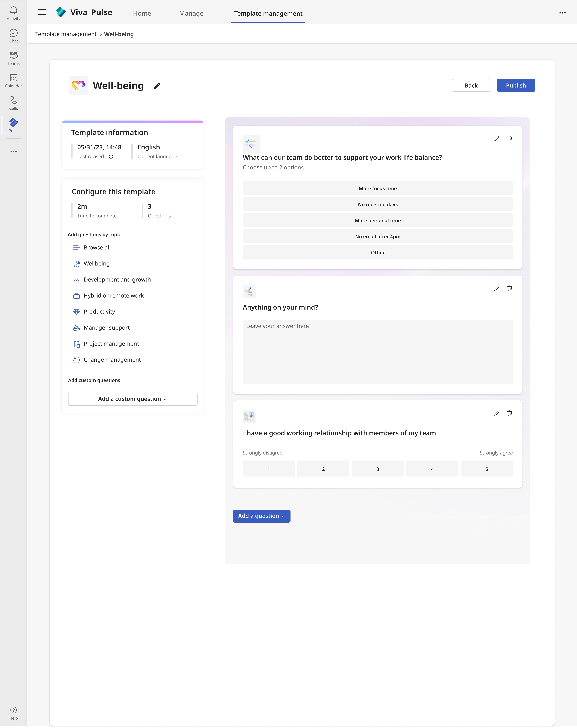Select the 'More focus time' option

[x=377, y=188]
